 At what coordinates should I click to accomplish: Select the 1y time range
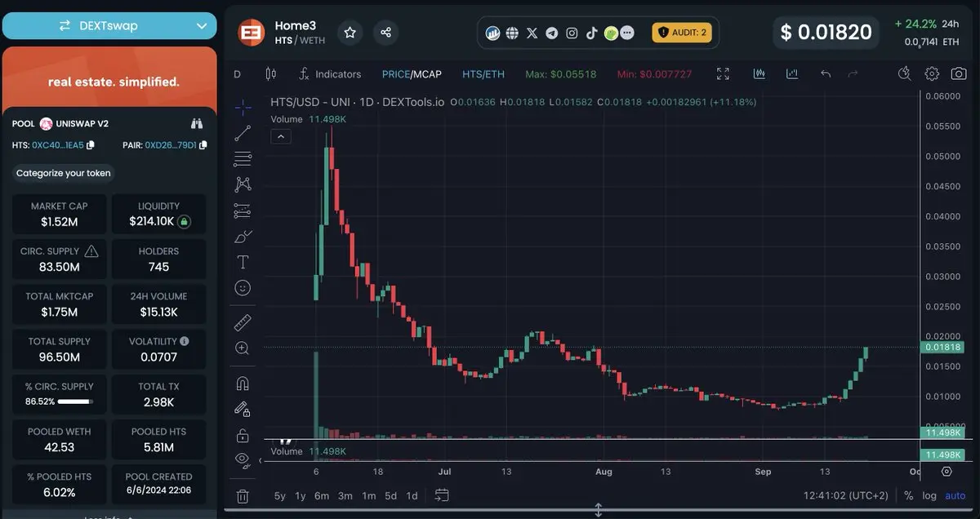click(301, 495)
